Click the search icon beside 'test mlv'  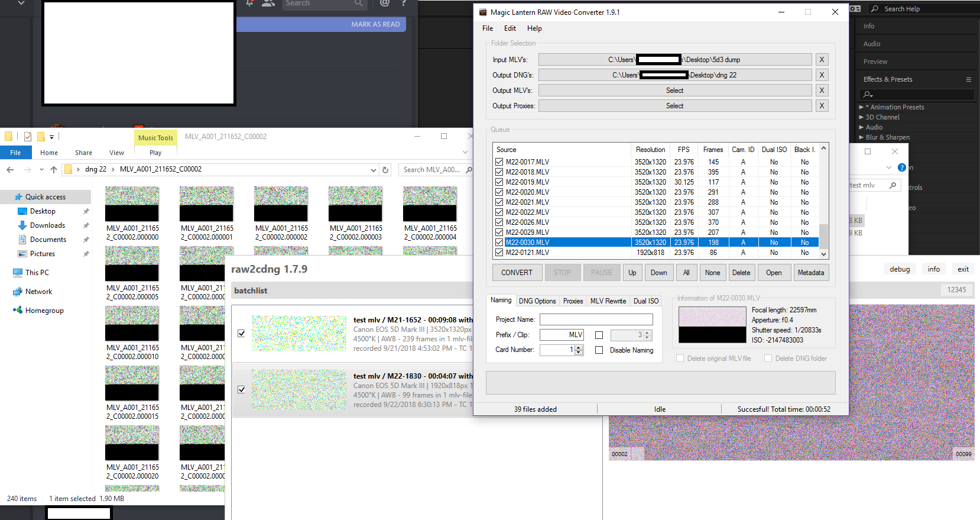tap(893, 185)
